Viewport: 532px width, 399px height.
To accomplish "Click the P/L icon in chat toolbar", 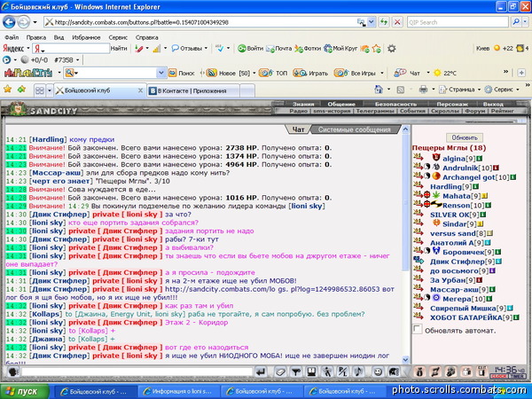I will pyautogui.click(x=342, y=372).
